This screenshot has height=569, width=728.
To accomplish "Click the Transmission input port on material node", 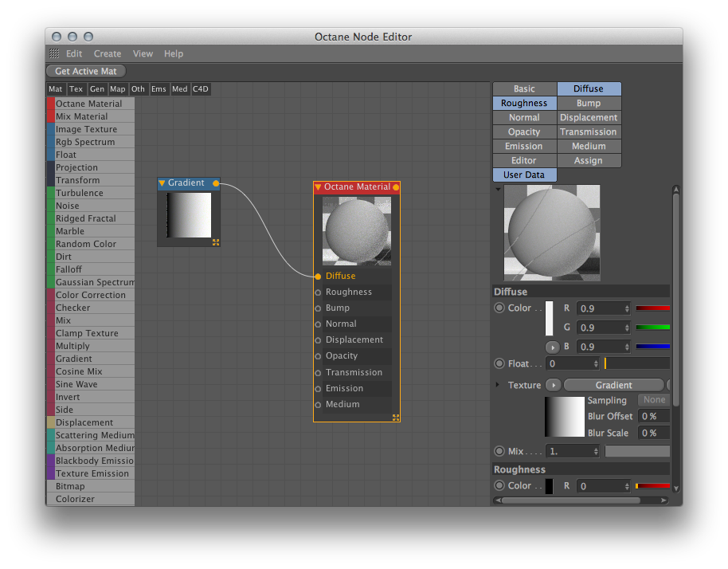I will (x=318, y=373).
